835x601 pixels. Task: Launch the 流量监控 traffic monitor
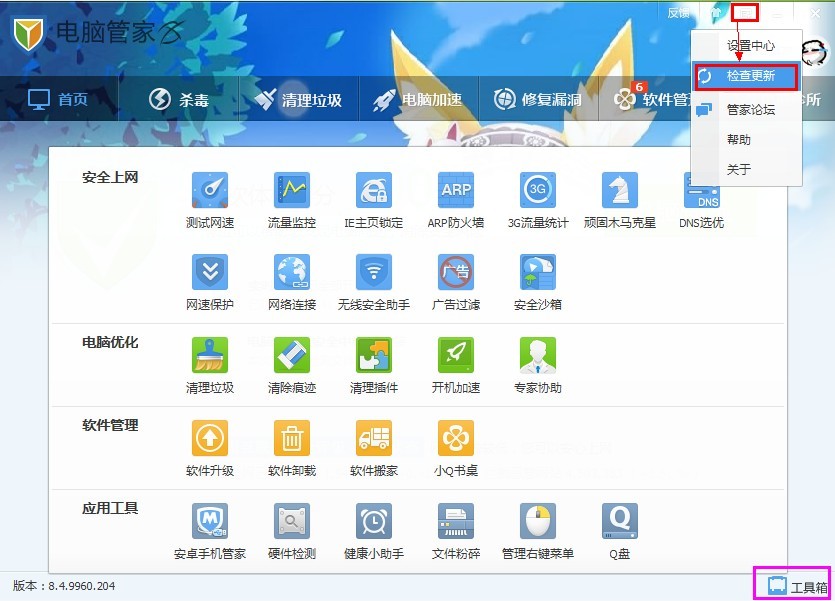tap(292, 200)
